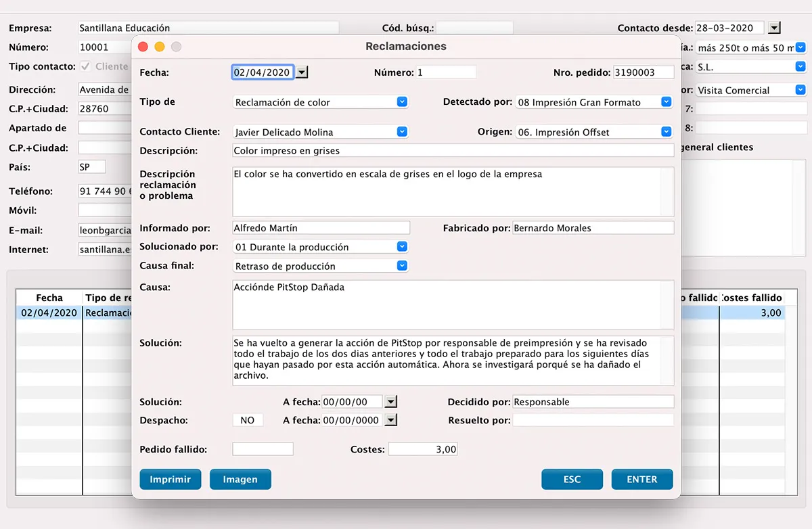Image resolution: width=812 pixels, height=529 pixels.
Task: Open Despacho A fecha calendar arrow
Action: (x=390, y=420)
